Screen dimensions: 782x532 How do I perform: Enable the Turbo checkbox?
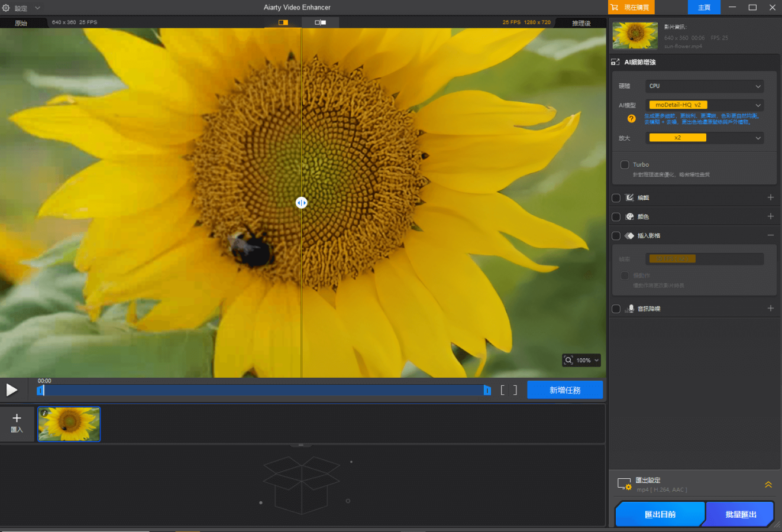pos(625,165)
